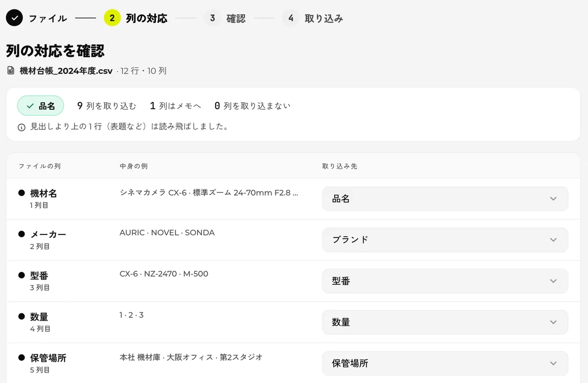Click the status dot beside 機材名

coord(22,193)
